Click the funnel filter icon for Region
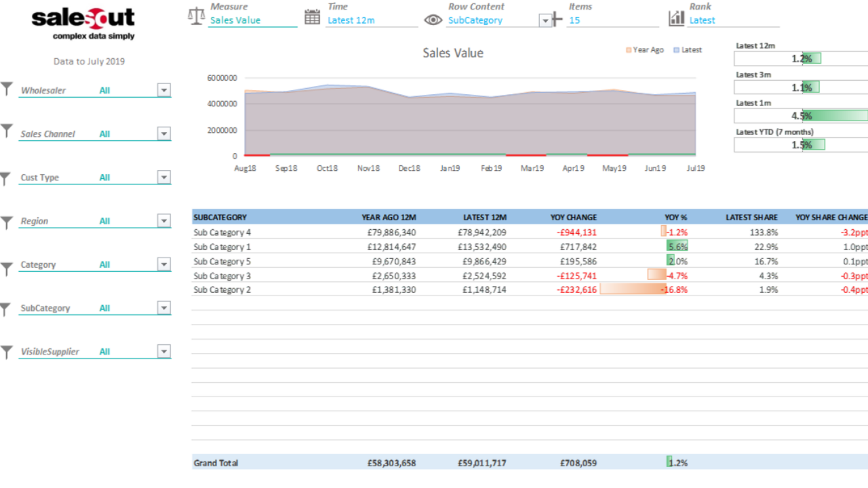868x488 pixels. tap(7, 222)
